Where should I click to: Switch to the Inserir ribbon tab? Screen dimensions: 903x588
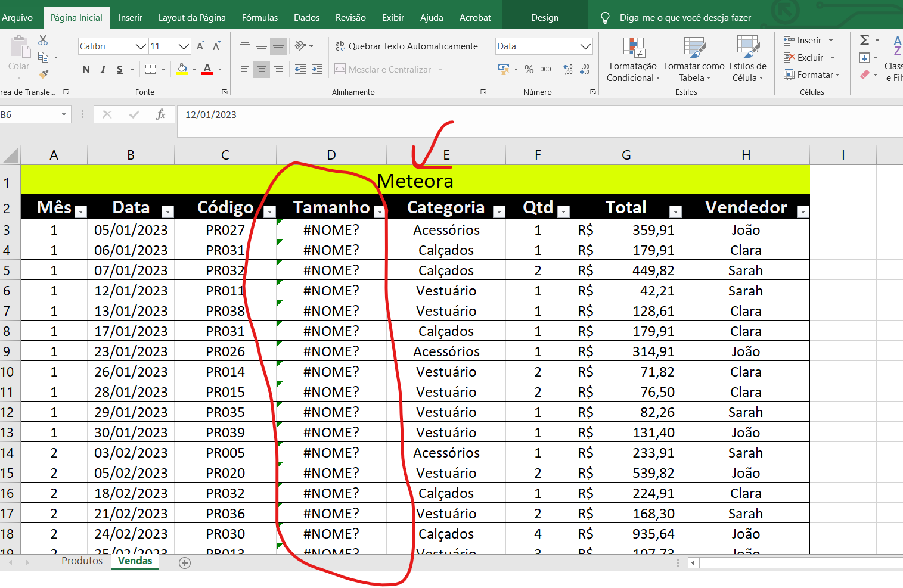tap(130, 17)
